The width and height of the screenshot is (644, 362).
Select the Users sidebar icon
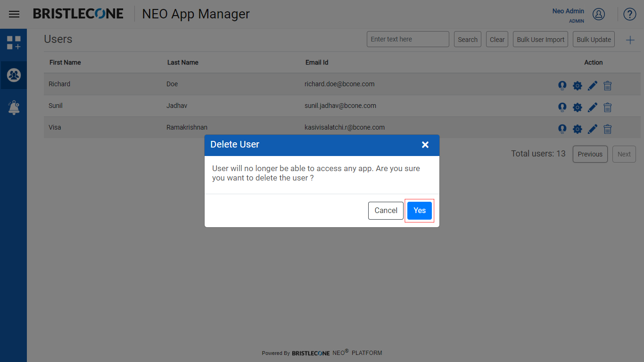14,75
